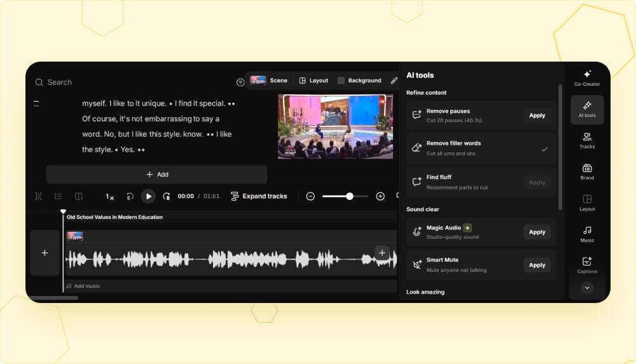The width and height of the screenshot is (636, 364).
Task: Click the add scene panel icon
Action: coord(79,196)
